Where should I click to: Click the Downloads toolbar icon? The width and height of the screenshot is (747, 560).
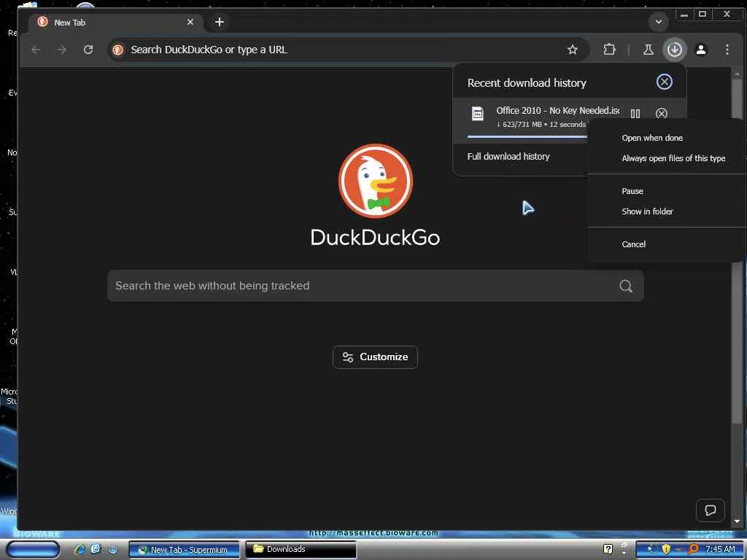coord(674,50)
